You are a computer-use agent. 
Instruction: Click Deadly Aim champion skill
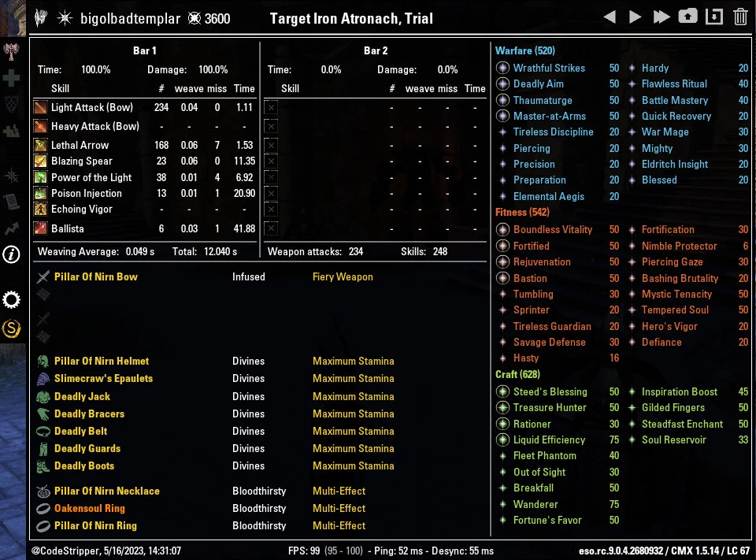pos(538,84)
